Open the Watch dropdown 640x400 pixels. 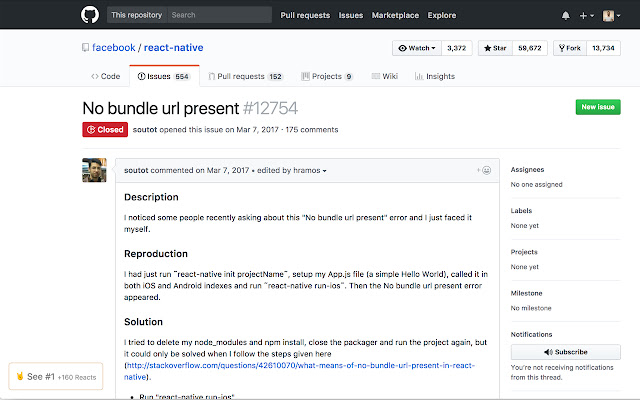pyautogui.click(x=417, y=48)
